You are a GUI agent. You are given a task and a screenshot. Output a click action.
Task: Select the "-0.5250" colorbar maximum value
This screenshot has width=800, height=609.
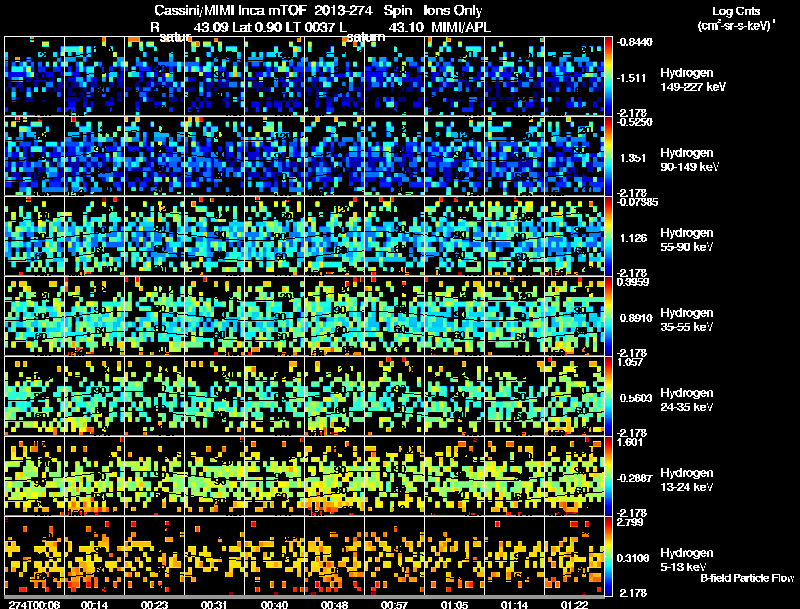pyautogui.click(x=635, y=122)
